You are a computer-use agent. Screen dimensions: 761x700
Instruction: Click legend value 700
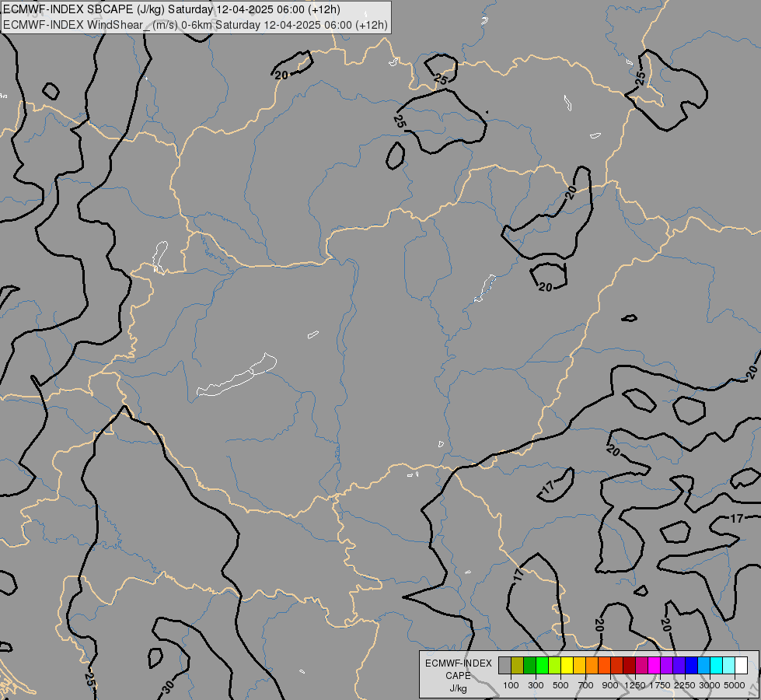(586, 685)
